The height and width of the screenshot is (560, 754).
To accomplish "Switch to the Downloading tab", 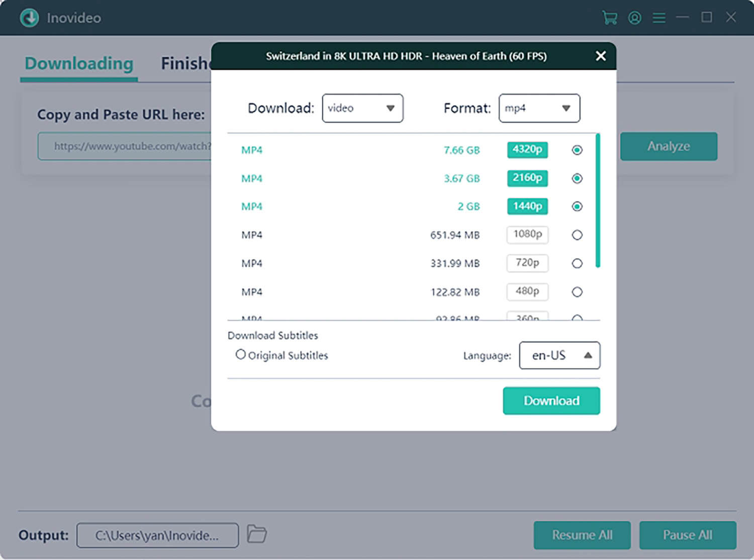I will pos(79,64).
